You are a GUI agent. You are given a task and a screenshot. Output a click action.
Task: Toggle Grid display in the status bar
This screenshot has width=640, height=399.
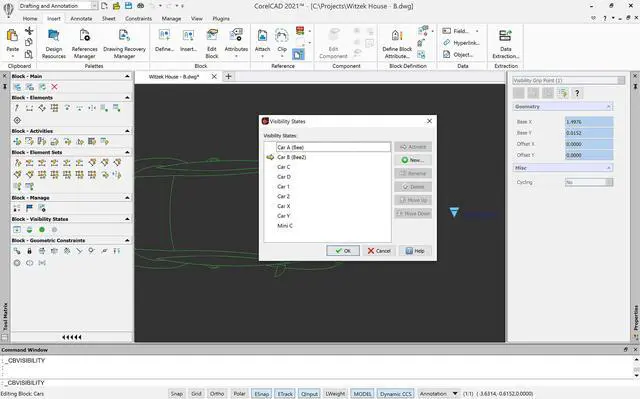pyautogui.click(x=196, y=394)
